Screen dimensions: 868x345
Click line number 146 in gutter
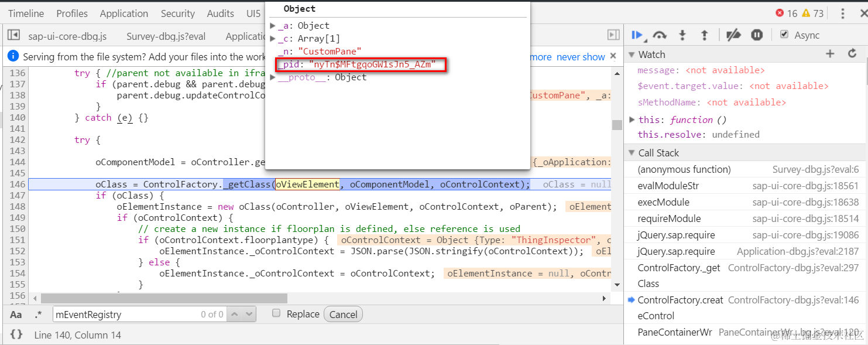pyautogui.click(x=18, y=184)
